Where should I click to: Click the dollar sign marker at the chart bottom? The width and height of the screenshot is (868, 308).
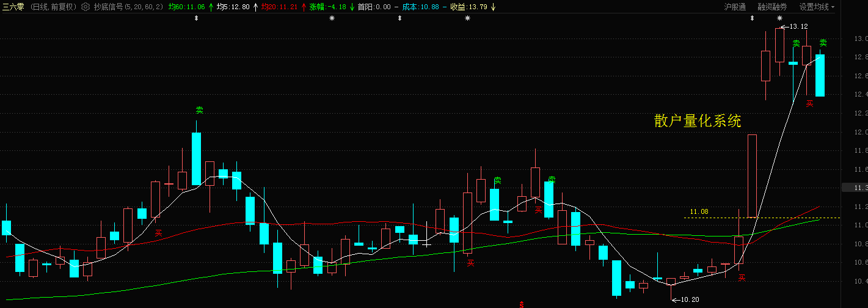[521, 304]
